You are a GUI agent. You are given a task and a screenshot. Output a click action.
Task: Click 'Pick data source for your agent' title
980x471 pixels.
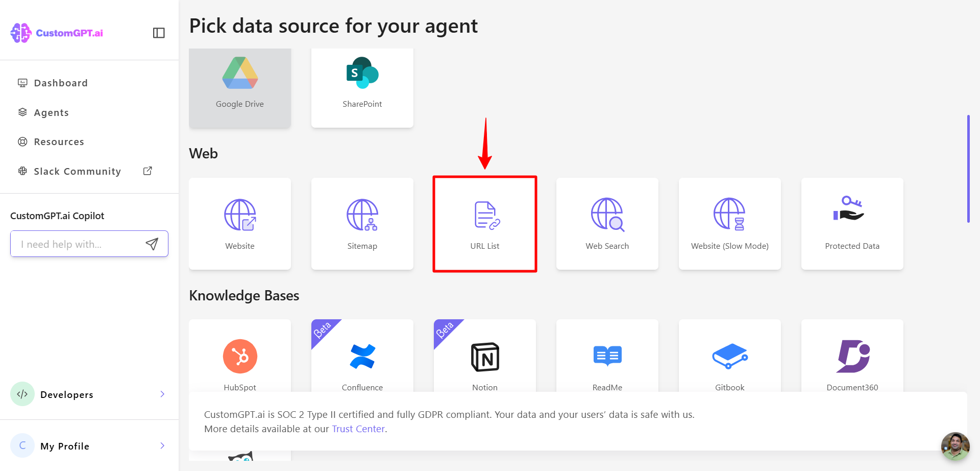coord(333,26)
